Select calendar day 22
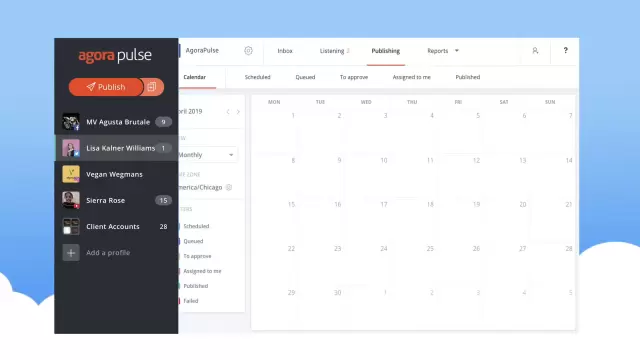Image resolution: width=640 pixels, height=360 pixels. [x=291, y=249]
